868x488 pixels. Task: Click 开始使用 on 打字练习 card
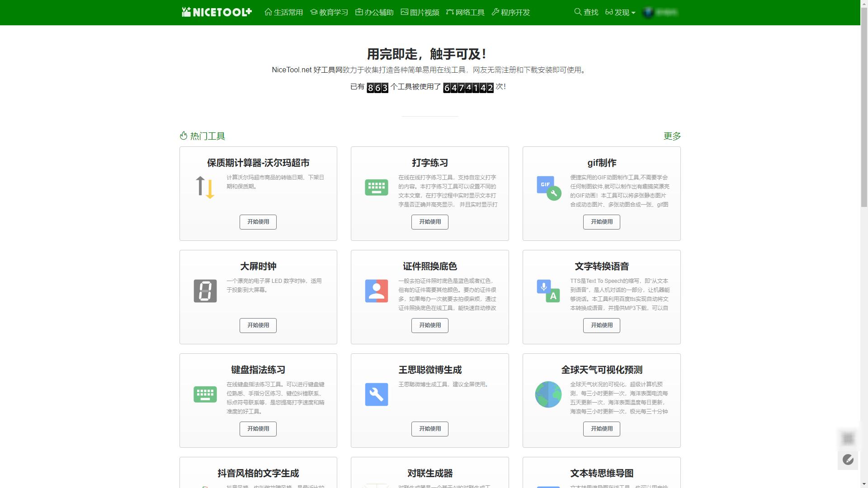429,222
